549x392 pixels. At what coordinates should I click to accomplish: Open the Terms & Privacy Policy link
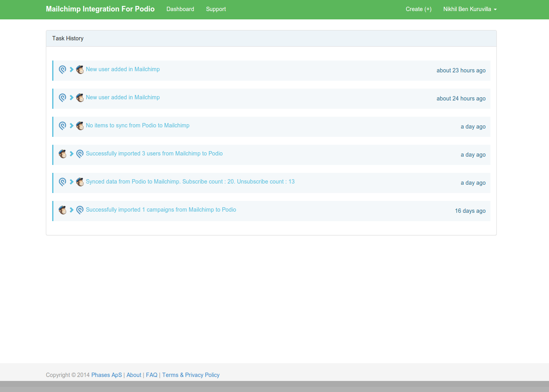click(x=191, y=375)
